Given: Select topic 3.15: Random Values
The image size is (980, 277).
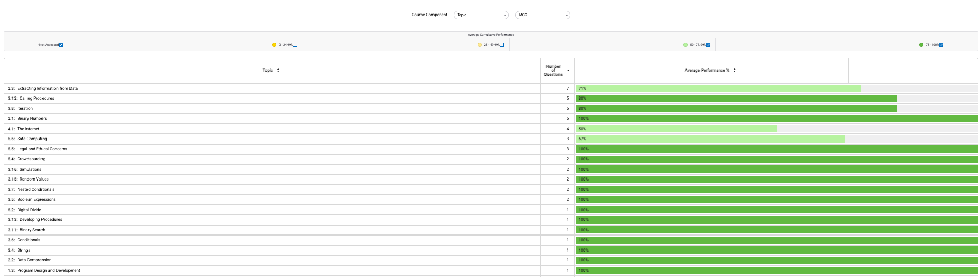Looking at the screenshot, I should pos(29,179).
